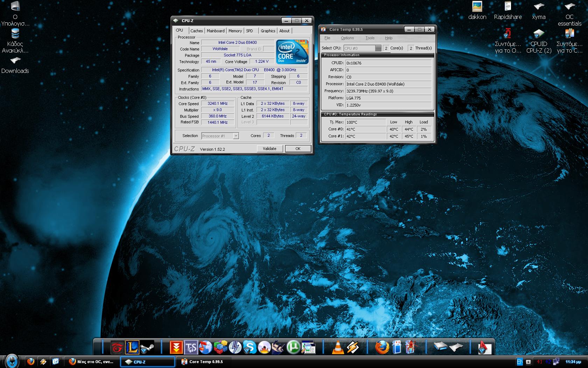This screenshot has height=368, width=588.
Task: Launch Daemon Tools from the dock
Action: [235, 347]
